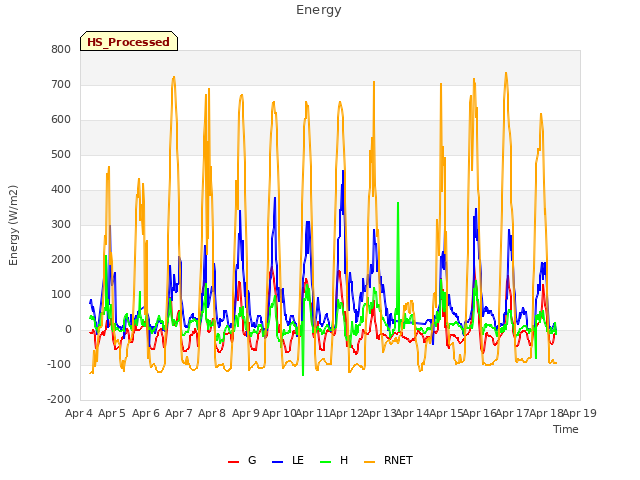Click the green H spike on Apr 13

coord(398,203)
